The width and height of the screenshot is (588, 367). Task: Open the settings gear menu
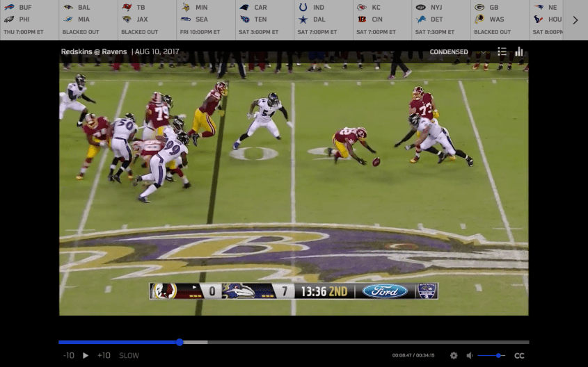pos(454,355)
